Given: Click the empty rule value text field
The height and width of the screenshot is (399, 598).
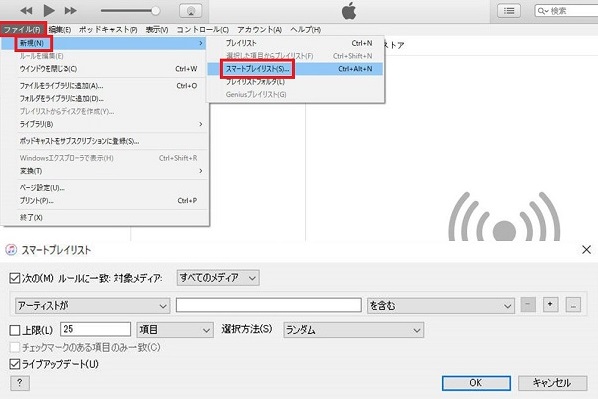Looking at the screenshot, I should coord(269,305).
